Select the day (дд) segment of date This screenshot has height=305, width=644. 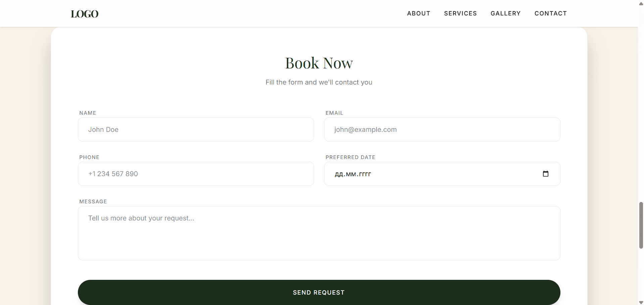click(x=339, y=174)
